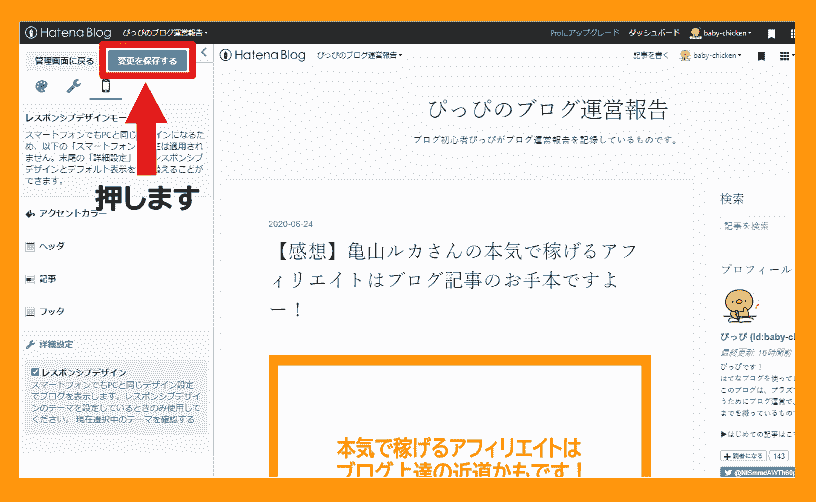The height and width of the screenshot is (502, 816).
Task: Click 管理画面に戻る button
Action: coord(64,61)
